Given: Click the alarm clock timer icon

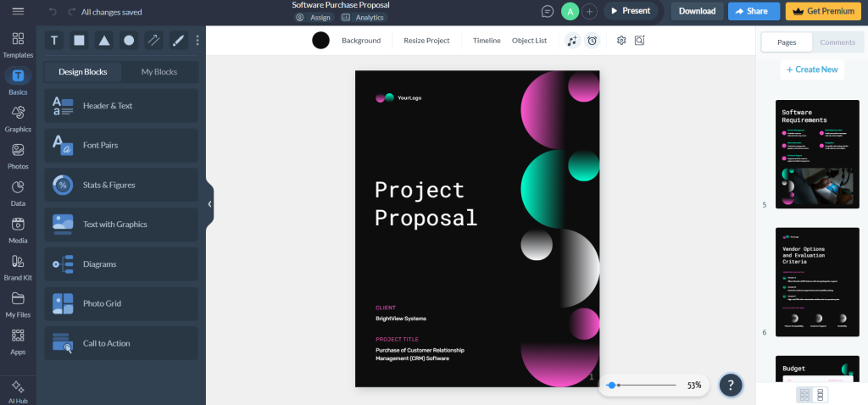Looking at the screenshot, I should pyautogui.click(x=593, y=41).
